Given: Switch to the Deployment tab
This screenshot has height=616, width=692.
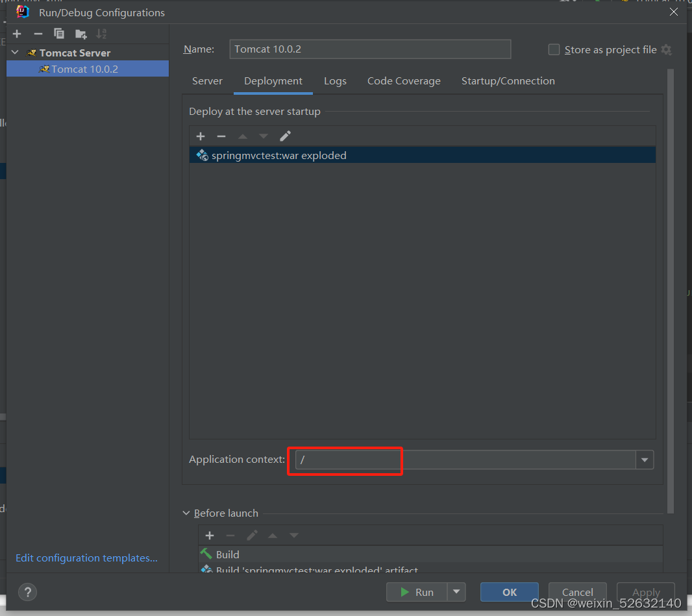Looking at the screenshot, I should 273,81.
